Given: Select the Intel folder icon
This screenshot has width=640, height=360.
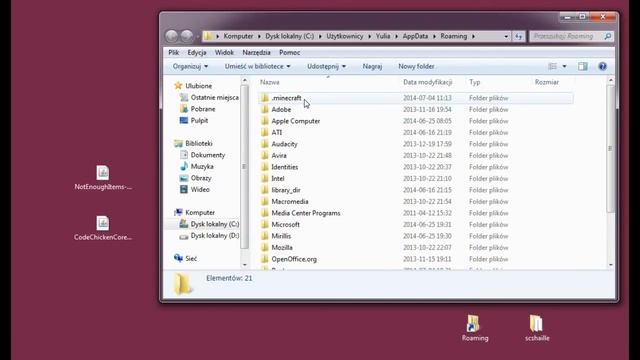Looking at the screenshot, I should 265,178.
